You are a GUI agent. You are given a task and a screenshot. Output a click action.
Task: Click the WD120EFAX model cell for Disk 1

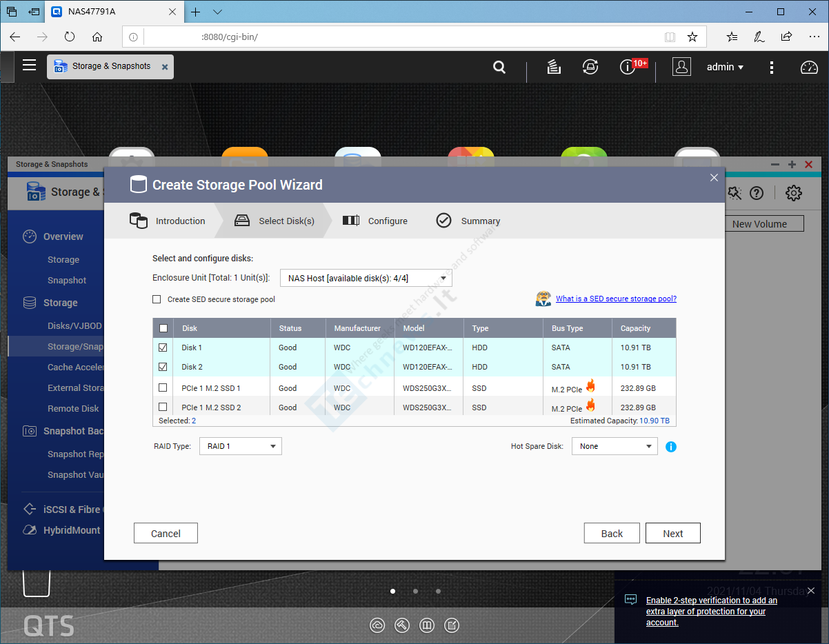coord(428,348)
